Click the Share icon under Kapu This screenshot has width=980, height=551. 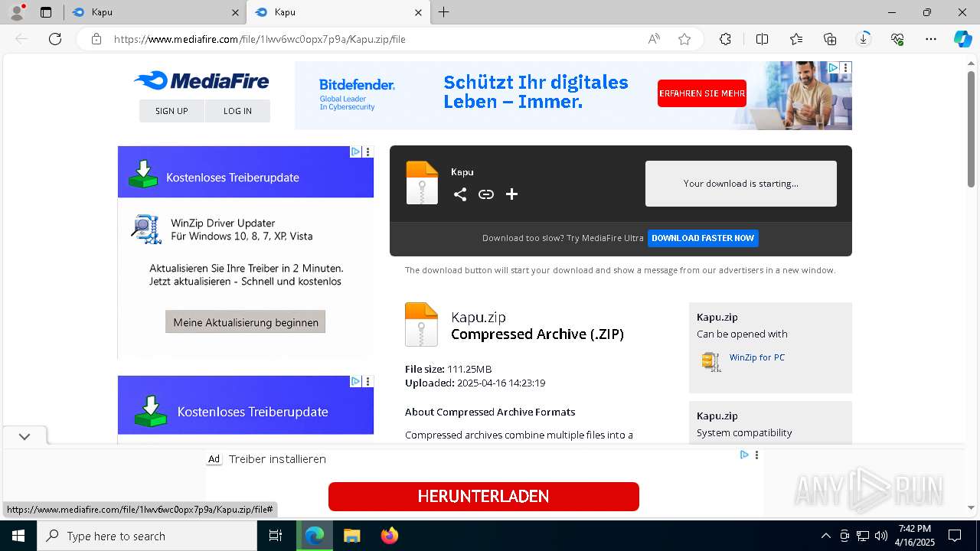(x=460, y=194)
